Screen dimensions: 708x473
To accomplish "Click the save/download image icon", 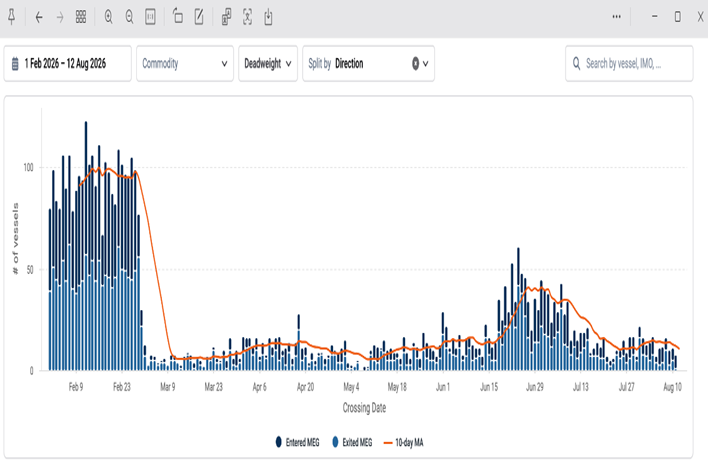I will click(x=268, y=17).
